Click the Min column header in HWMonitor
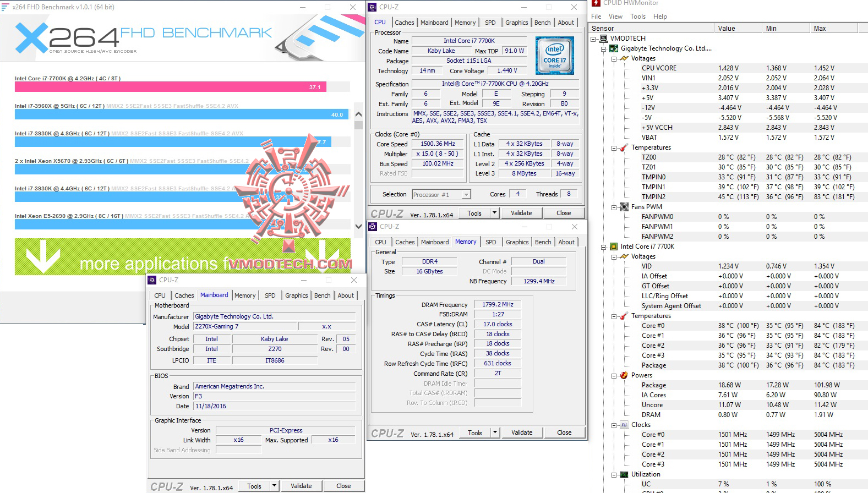This screenshot has width=868, height=493. [786, 29]
